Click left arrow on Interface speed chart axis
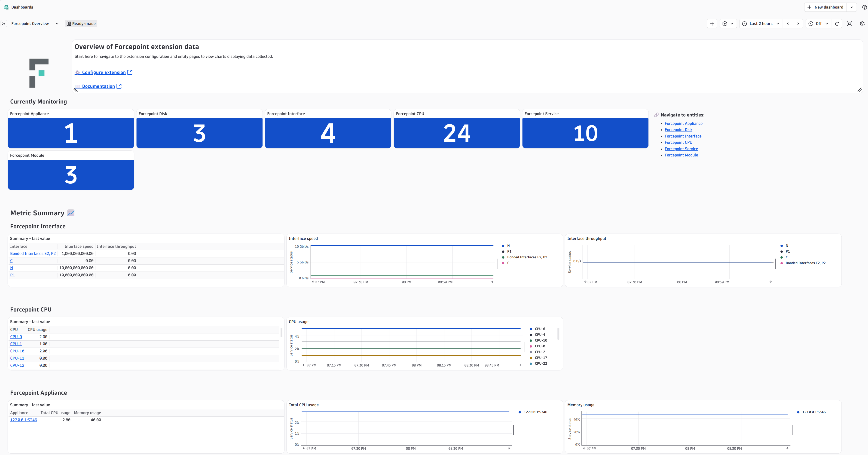The width and height of the screenshot is (868, 455). (x=313, y=282)
